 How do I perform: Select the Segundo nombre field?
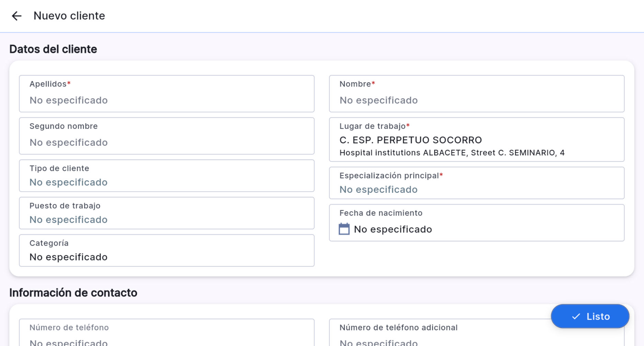[166, 142]
